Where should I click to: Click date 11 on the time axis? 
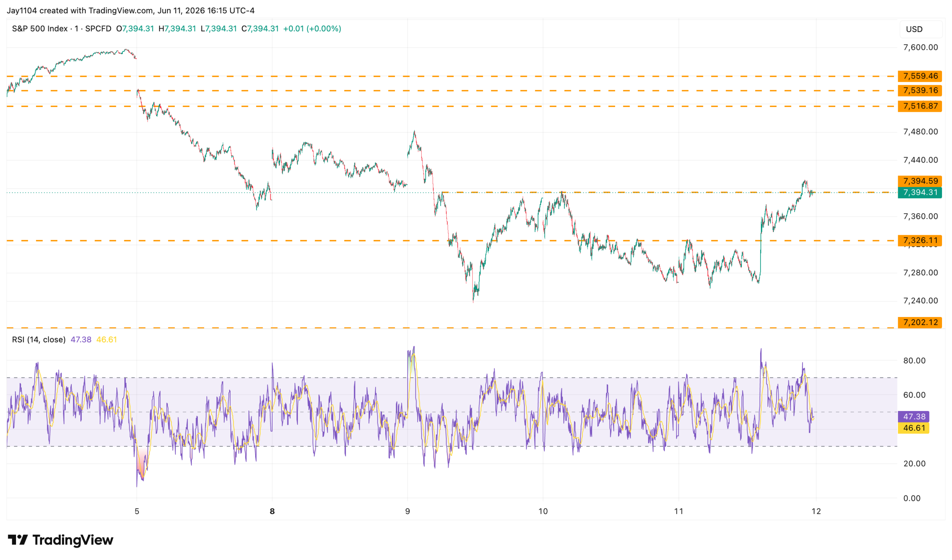tap(679, 512)
